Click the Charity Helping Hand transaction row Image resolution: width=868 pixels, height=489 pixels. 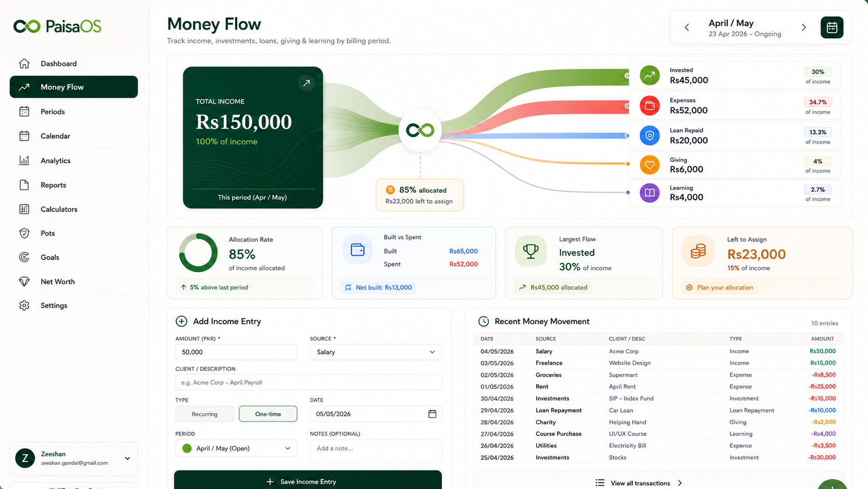tap(658, 422)
